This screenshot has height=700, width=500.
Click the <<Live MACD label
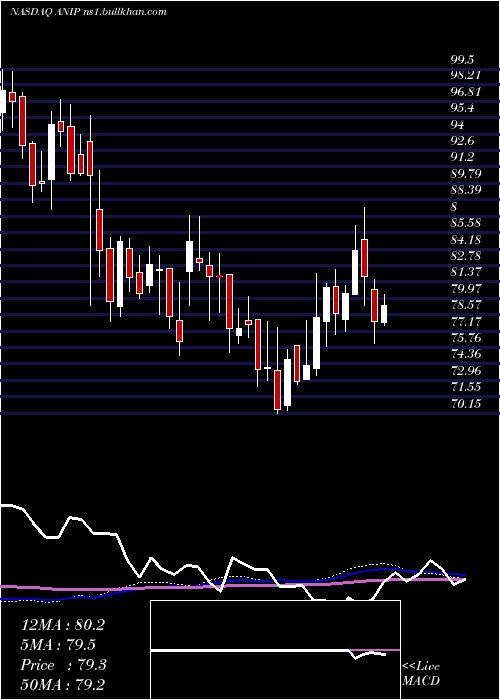pyautogui.click(x=421, y=674)
